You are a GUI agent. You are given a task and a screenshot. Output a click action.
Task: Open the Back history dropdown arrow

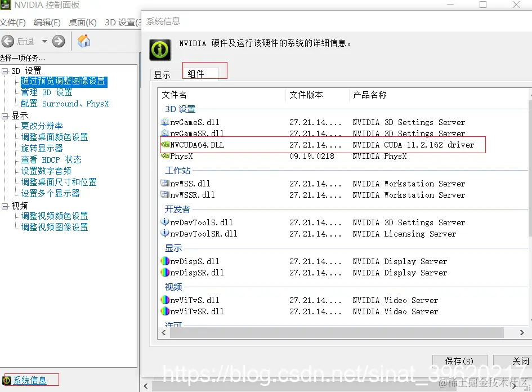click(44, 42)
